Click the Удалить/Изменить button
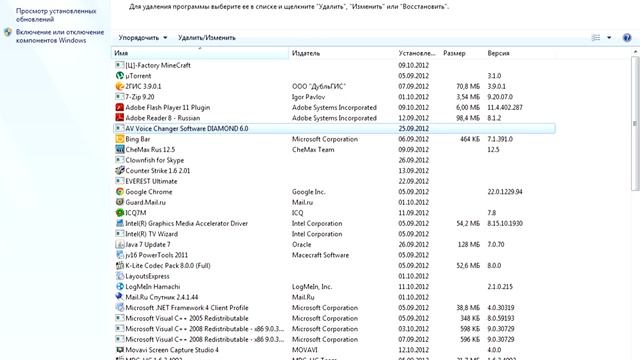Viewport: 640px width, 360px height. point(207,38)
